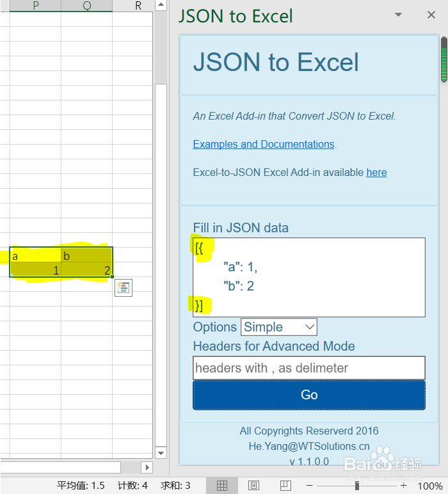Viewport: 448px width, 494px height.
Task: Click the Quick Analysis icon beside selected cells
Action: point(124,288)
